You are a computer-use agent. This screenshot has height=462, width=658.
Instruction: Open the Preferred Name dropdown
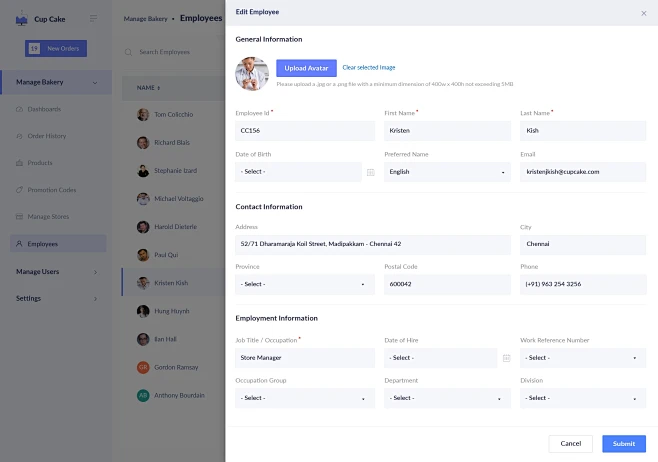(x=447, y=172)
